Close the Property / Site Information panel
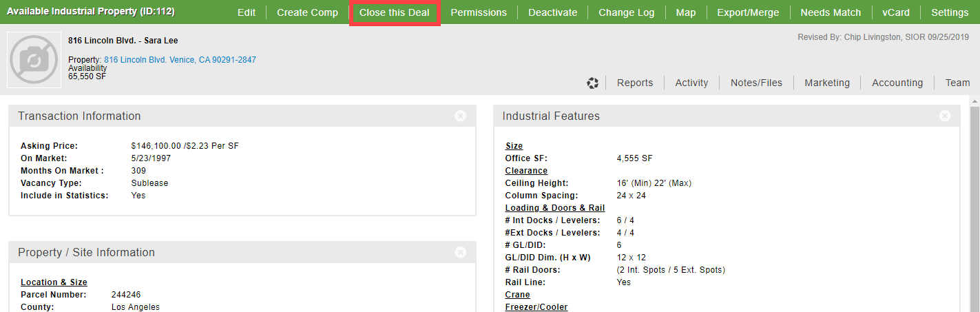The height and width of the screenshot is (312, 980). pyautogui.click(x=461, y=253)
